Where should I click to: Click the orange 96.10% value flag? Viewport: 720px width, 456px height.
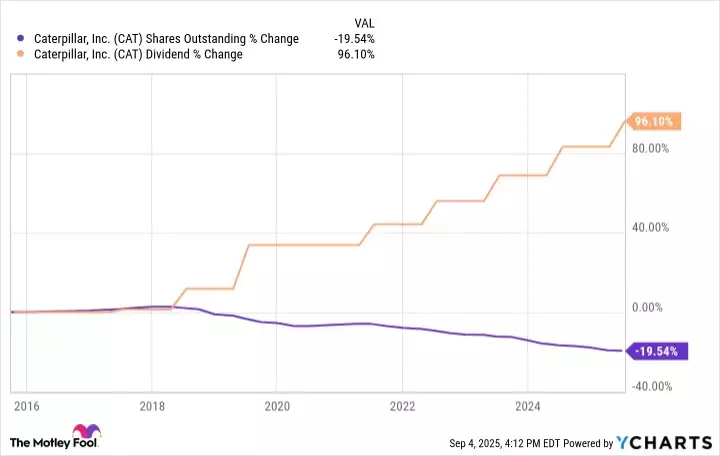pos(655,122)
